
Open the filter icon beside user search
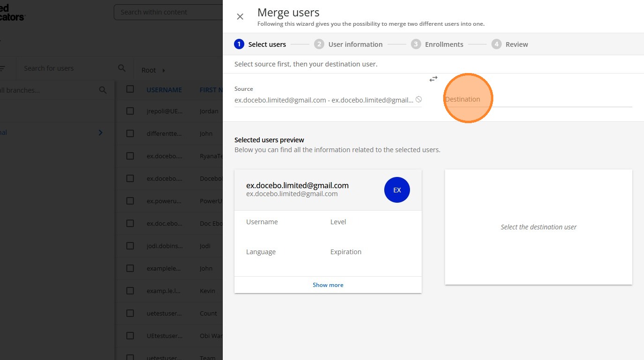tap(3, 68)
